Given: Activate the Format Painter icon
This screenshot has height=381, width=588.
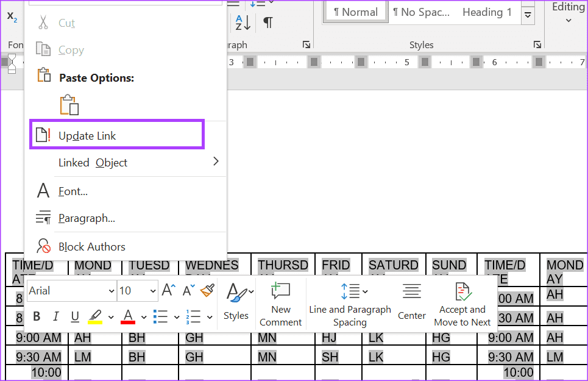Looking at the screenshot, I should click(207, 291).
